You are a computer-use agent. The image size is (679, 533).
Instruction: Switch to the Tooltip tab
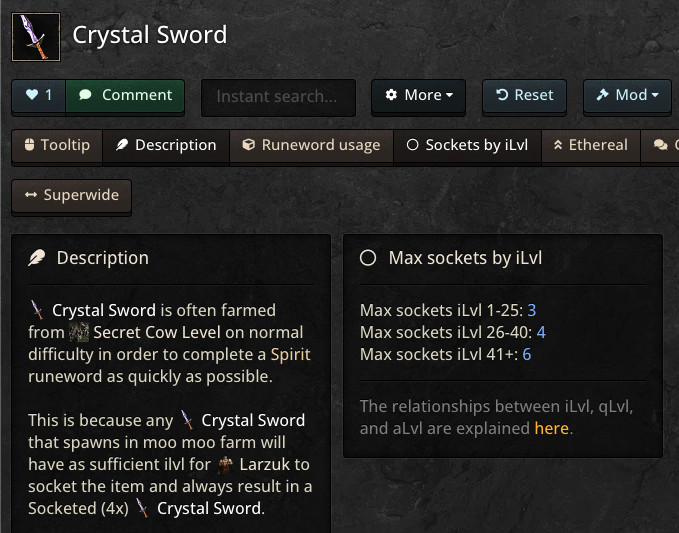[x=56, y=145]
